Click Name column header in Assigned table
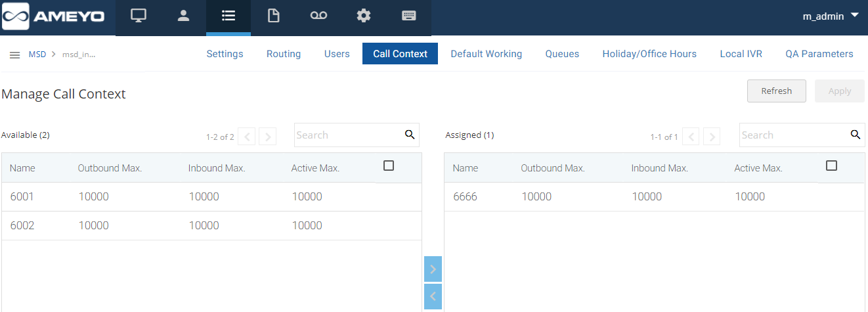The width and height of the screenshot is (868, 312). coord(466,168)
